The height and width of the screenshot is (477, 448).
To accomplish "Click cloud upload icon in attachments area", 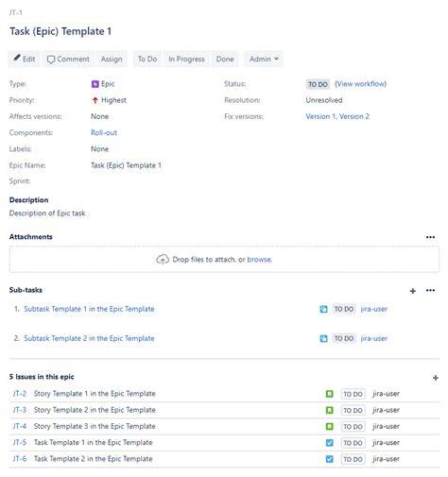I will 163,260.
